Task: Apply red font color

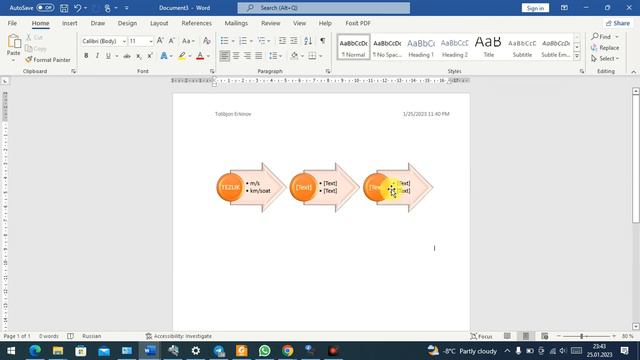Action: (200, 56)
